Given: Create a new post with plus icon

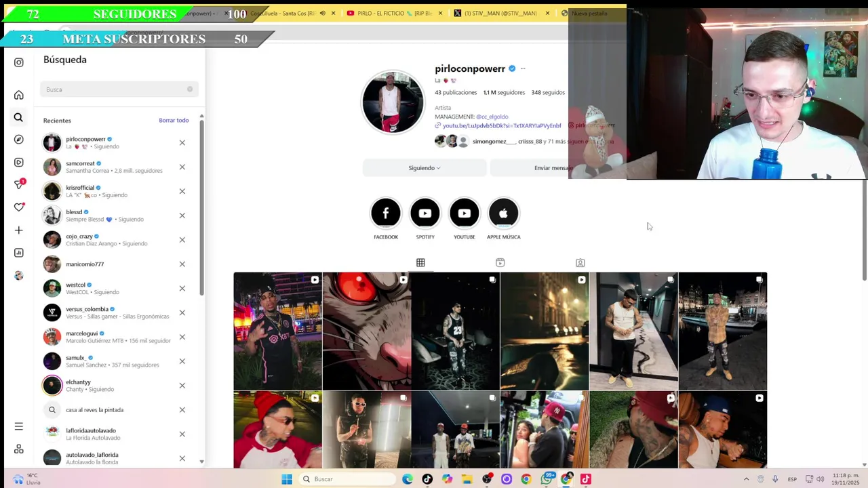Looking at the screenshot, I should pos(19,230).
